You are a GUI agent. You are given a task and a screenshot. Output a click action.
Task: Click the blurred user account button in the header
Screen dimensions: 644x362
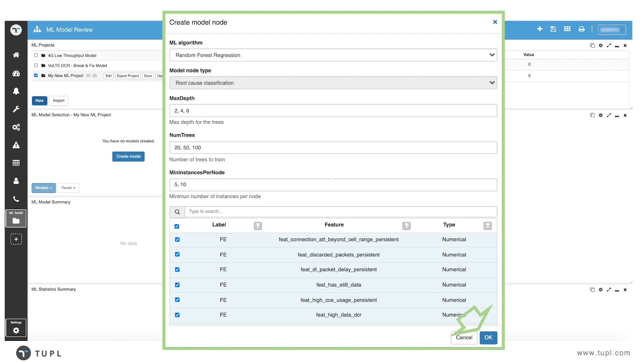tap(612, 29)
